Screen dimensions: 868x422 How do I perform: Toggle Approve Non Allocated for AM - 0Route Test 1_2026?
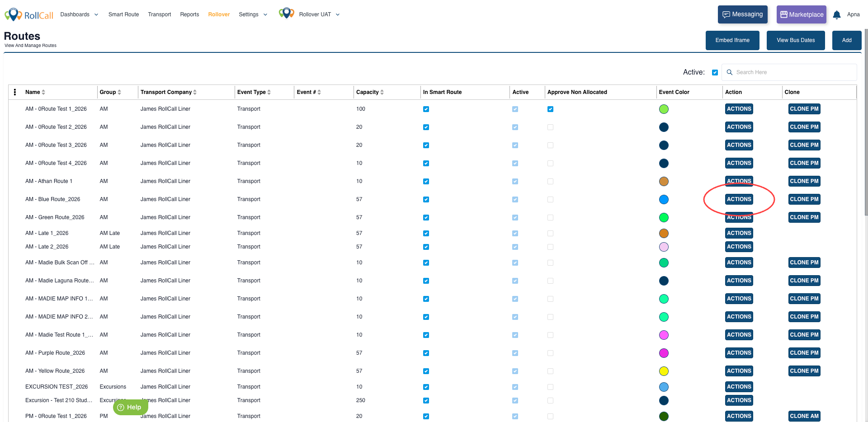(550, 109)
